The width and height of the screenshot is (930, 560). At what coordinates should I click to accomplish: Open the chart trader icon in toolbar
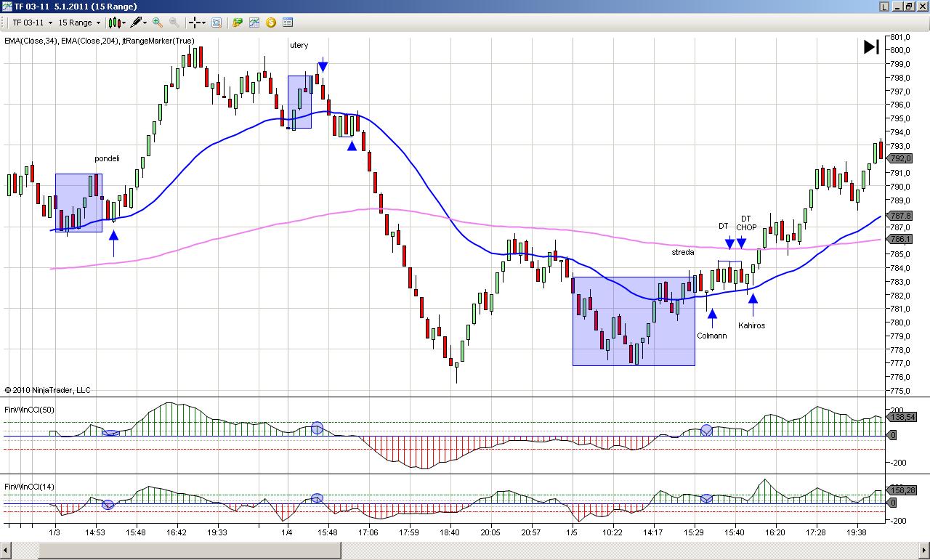click(x=238, y=23)
